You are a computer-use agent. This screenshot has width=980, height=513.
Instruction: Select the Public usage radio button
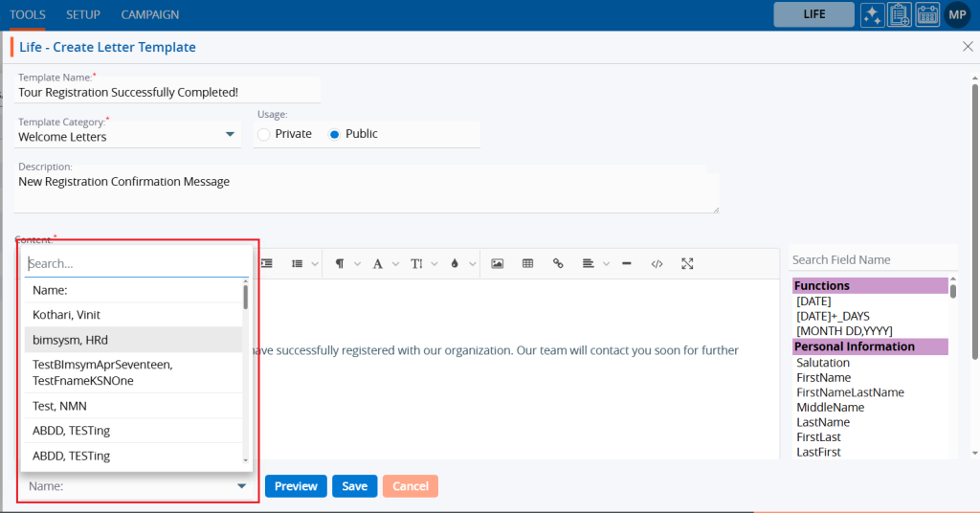click(334, 134)
